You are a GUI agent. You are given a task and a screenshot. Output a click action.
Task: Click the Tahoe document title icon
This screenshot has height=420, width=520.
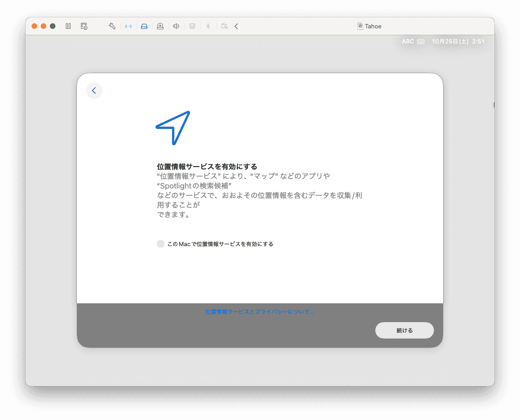(360, 26)
